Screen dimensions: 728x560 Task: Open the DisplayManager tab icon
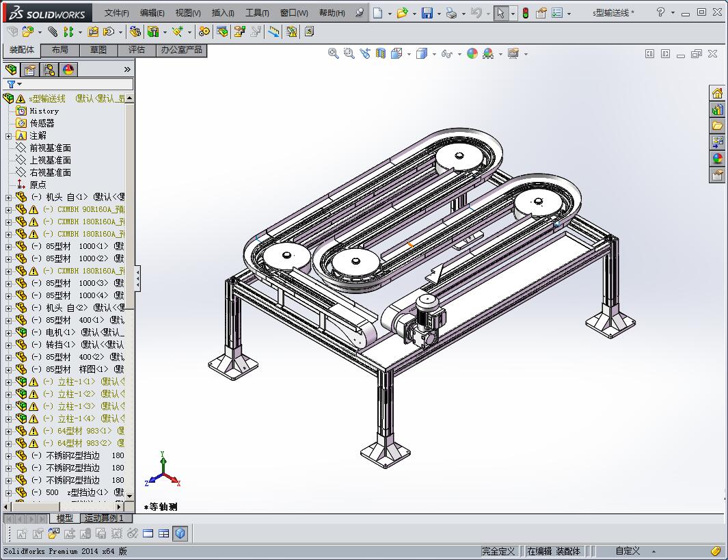68,70
